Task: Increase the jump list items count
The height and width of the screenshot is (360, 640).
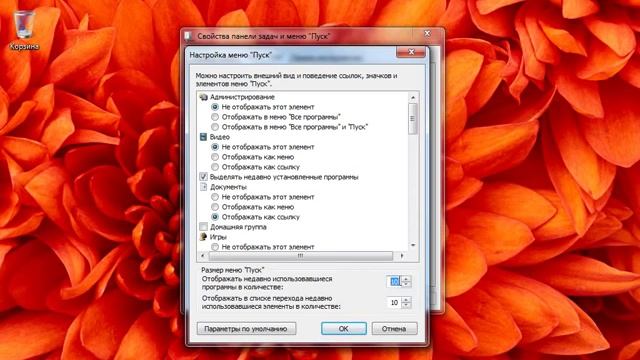Action: (406, 300)
